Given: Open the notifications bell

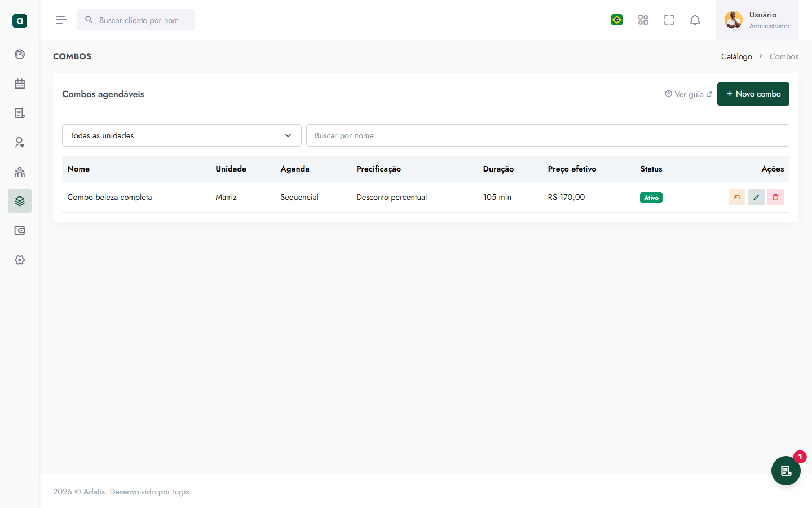Looking at the screenshot, I should click(x=695, y=20).
